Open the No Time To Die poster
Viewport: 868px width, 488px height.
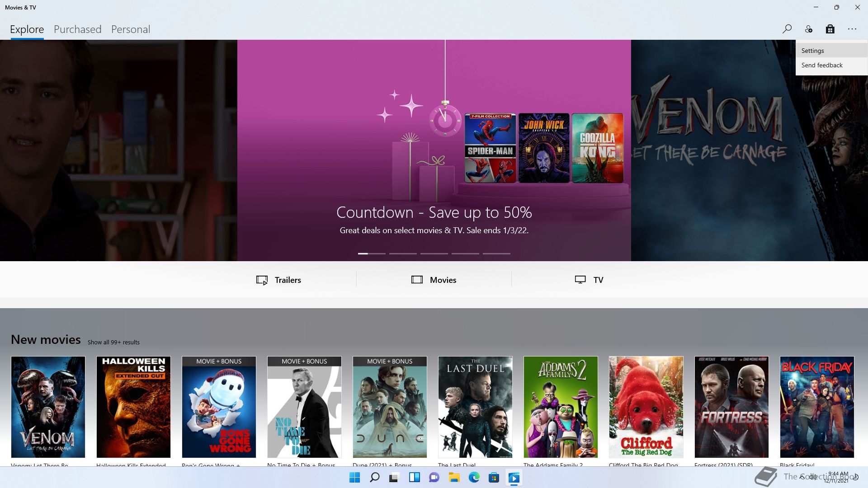point(304,407)
